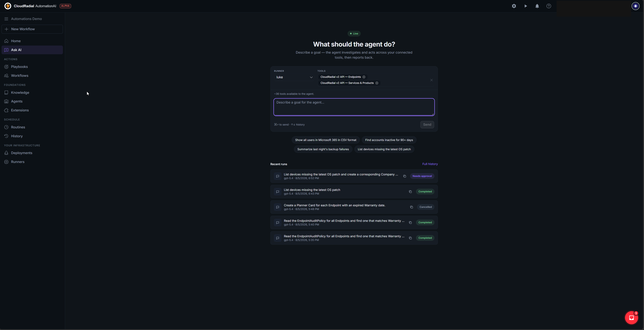Viewport: 644px width, 330px height.
Task: Open Knowledge in the sidebar
Action: tap(32, 92)
